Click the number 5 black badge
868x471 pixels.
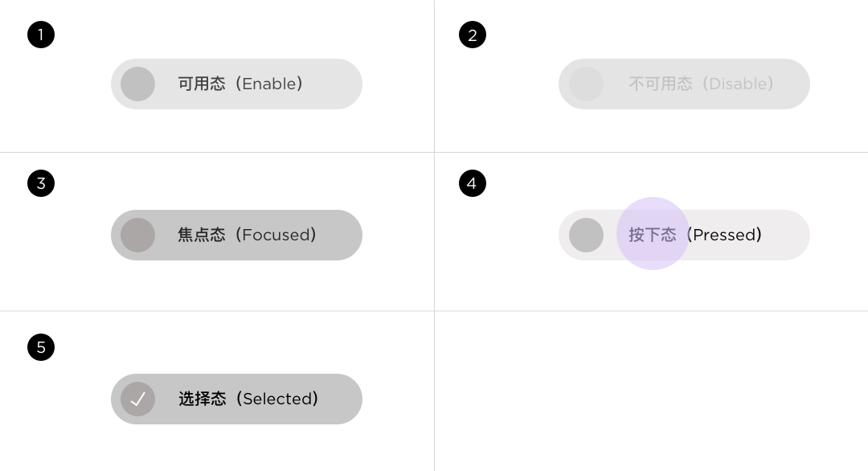coord(41,347)
